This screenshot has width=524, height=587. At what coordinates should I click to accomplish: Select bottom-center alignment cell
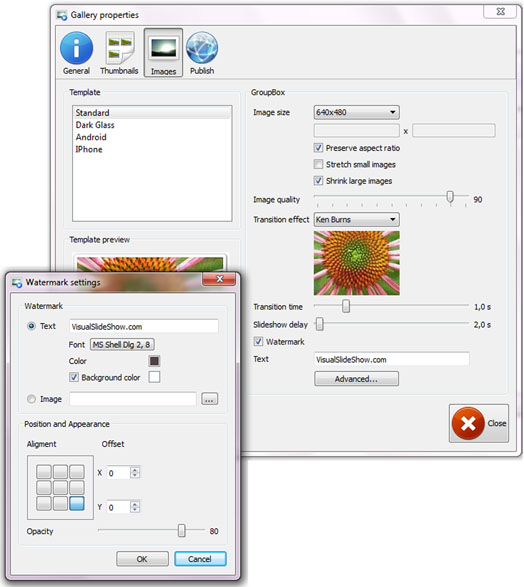click(60, 504)
